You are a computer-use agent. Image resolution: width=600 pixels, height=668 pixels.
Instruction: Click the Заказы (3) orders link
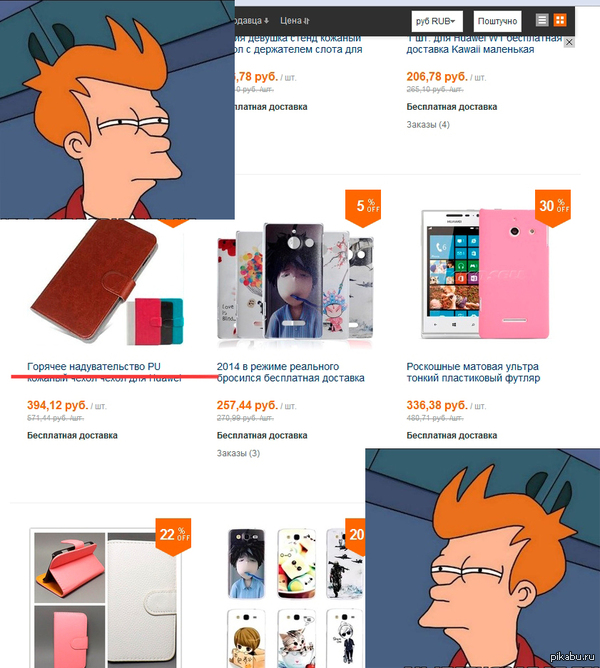(238, 453)
